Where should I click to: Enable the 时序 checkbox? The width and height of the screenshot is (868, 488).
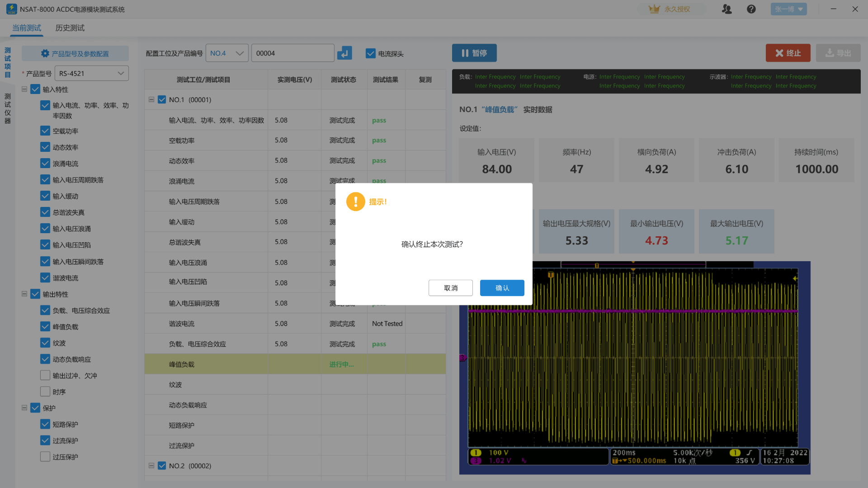click(x=45, y=391)
